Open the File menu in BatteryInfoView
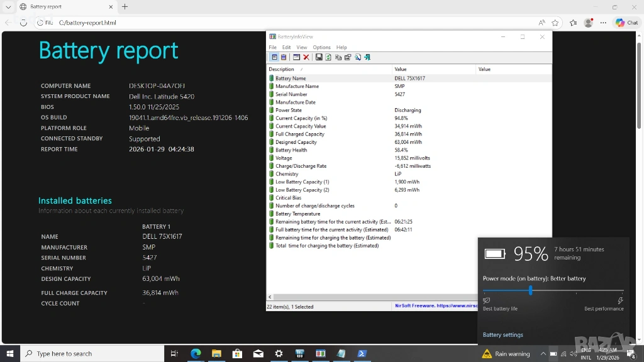This screenshot has height=362, width=644. [272, 47]
